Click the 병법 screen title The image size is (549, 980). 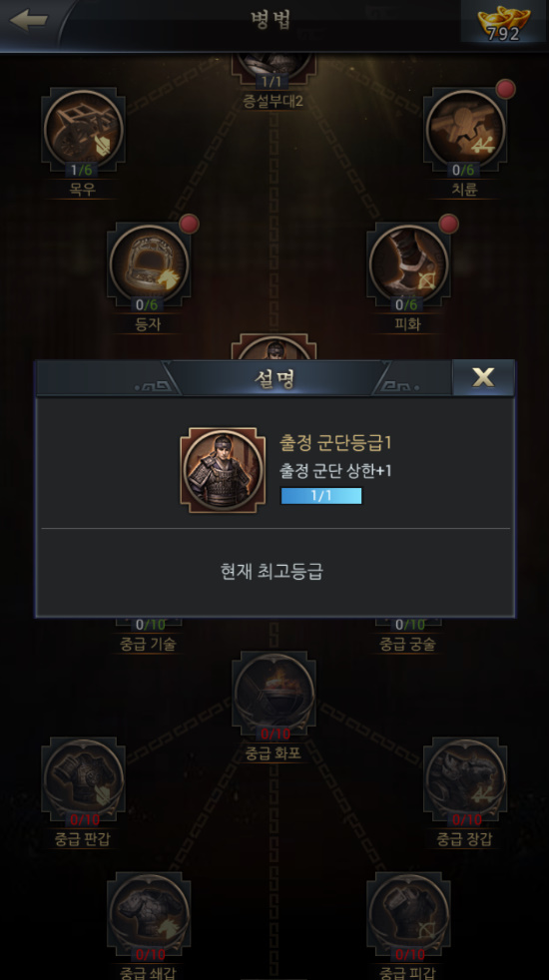tap(271, 20)
